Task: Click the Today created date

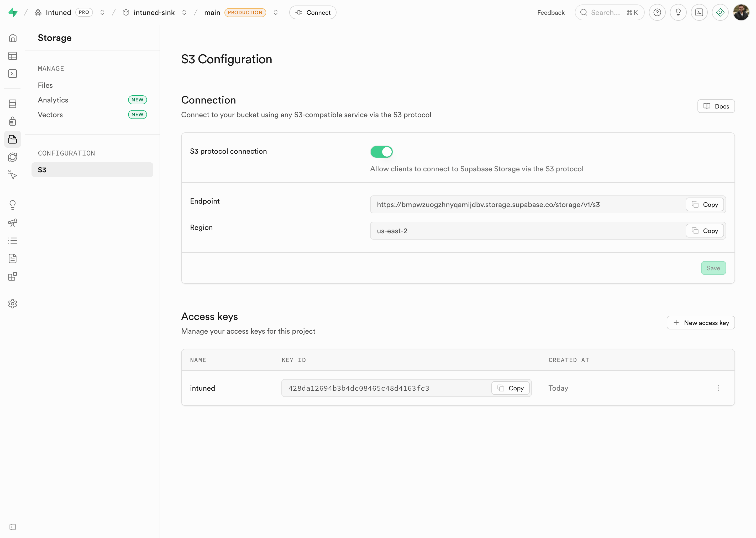Action: click(558, 388)
